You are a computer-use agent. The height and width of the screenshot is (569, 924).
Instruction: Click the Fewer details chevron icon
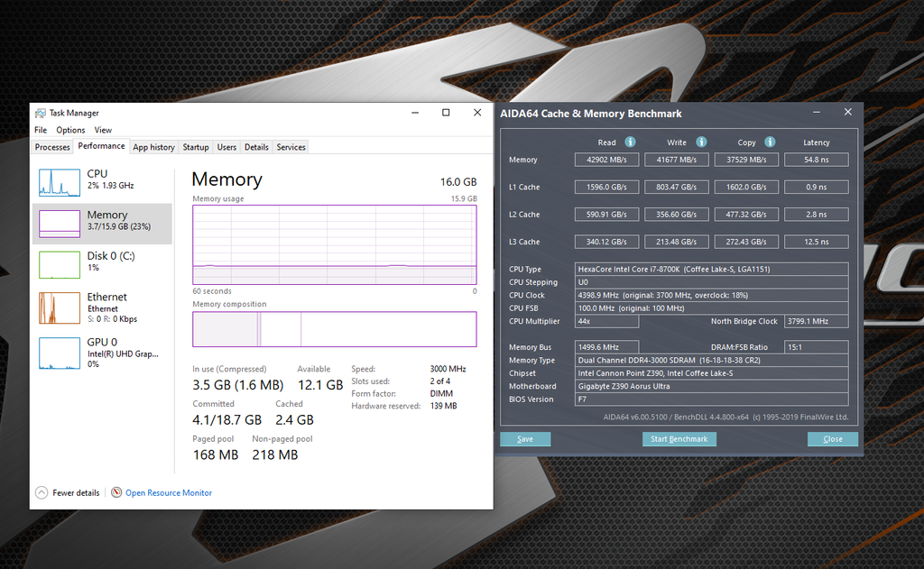[x=42, y=492]
